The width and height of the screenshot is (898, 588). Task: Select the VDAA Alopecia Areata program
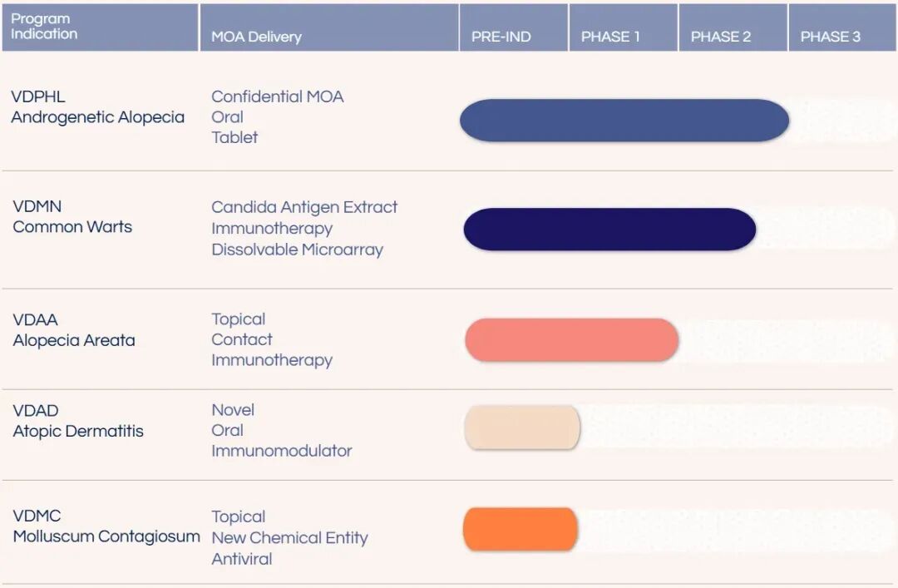73,330
